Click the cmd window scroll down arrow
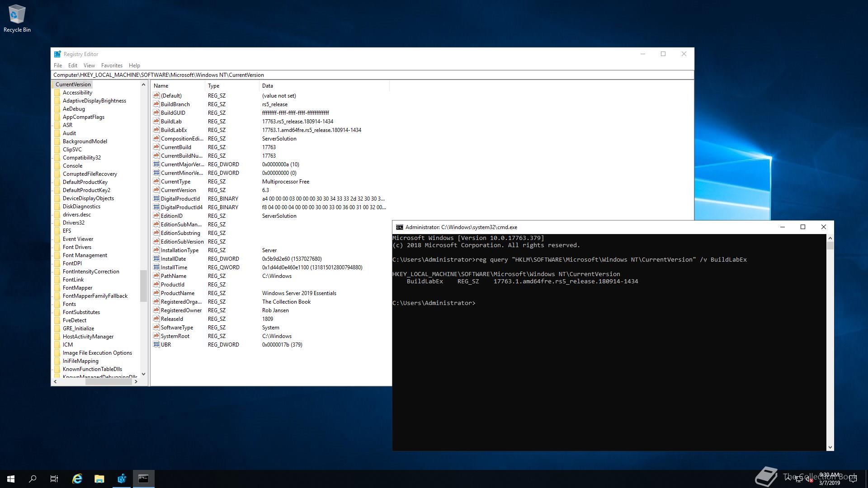868x488 pixels. click(x=830, y=447)
